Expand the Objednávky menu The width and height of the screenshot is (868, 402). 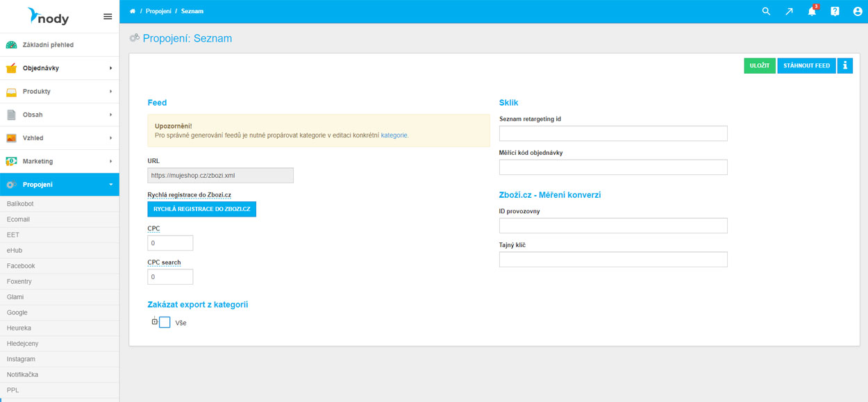59,68
